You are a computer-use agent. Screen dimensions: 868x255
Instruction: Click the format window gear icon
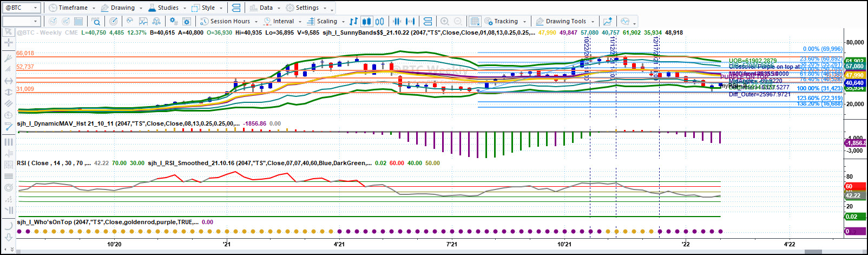pyautogui.click(x=187, y=21)
